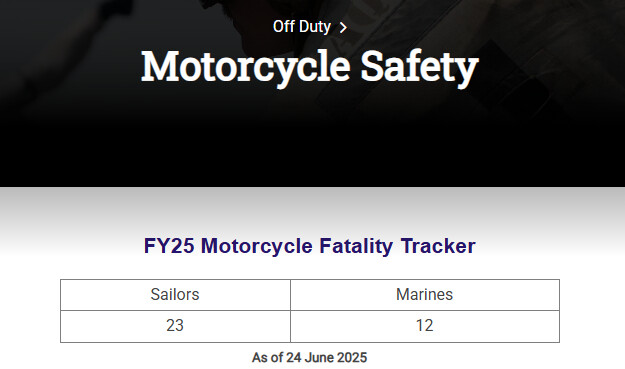
Task: Click FY25 in the tracker heading
Action: click(169, 245)
